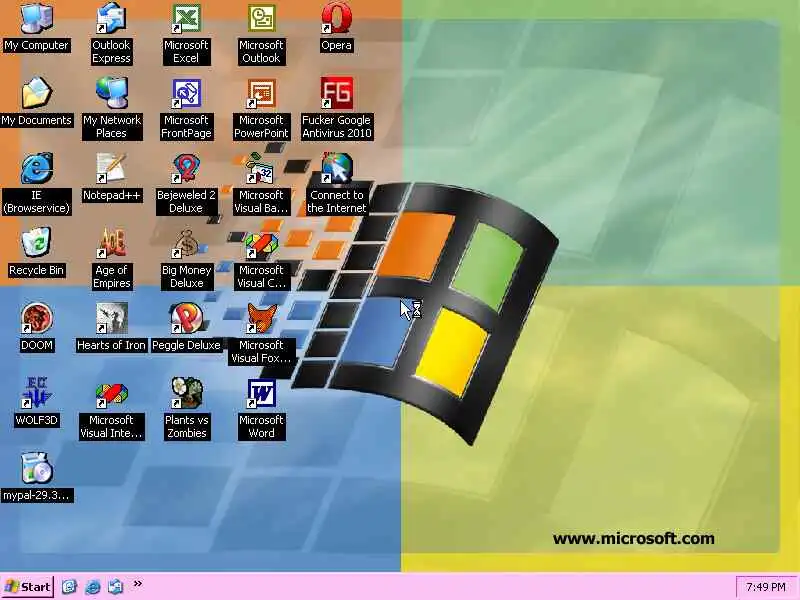The height and width of the screenshot is (600, 800).
Task: Launch Outlook Express from Quick Launch
Action: 115,587
